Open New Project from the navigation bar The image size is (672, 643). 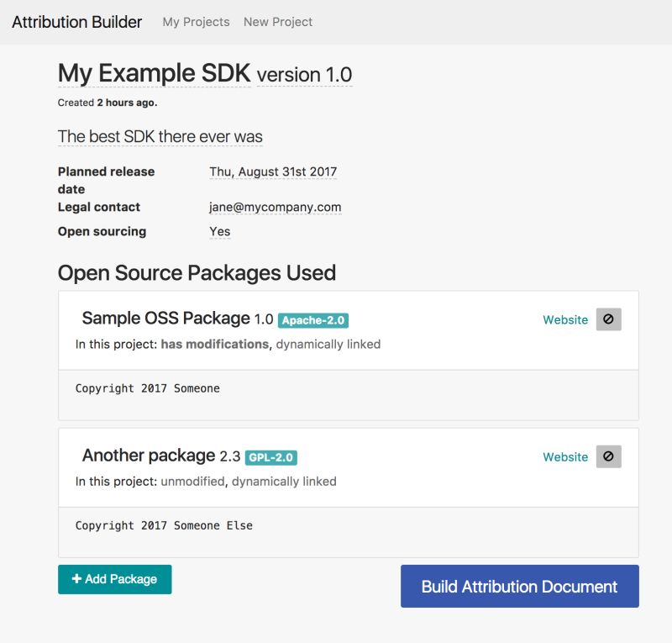pos(276,22)
